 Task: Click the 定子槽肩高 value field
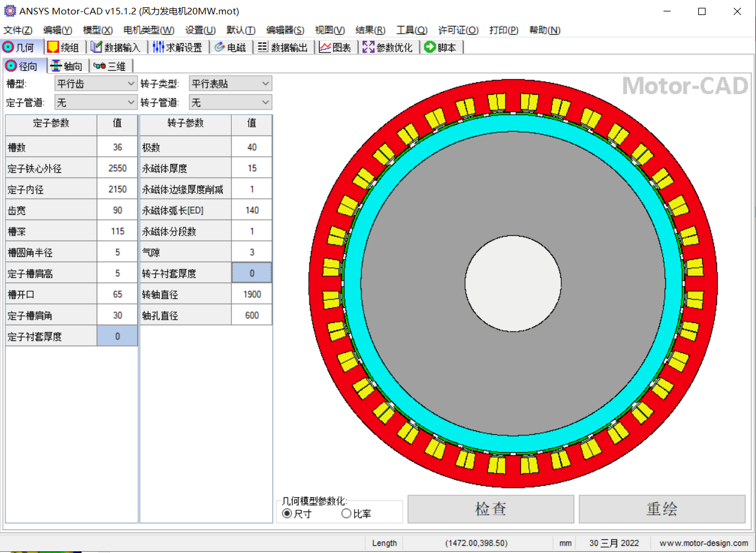pos(117,273)
